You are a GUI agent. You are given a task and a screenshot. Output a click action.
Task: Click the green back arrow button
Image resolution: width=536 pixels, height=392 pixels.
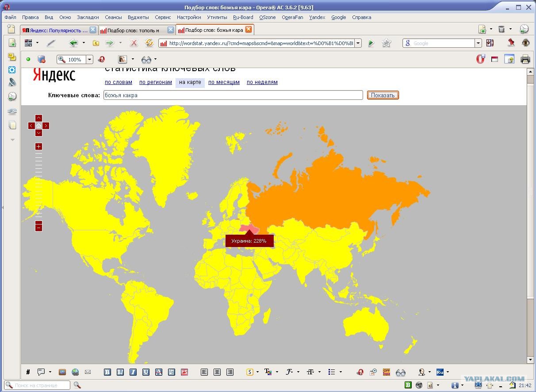click(x=73, y=43)
